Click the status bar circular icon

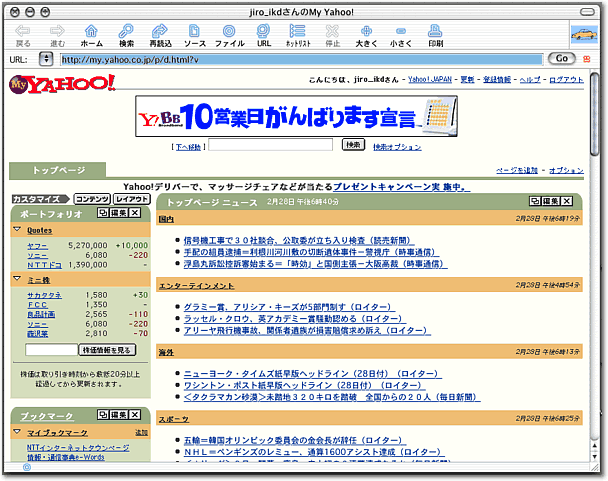tap(27, 467)
